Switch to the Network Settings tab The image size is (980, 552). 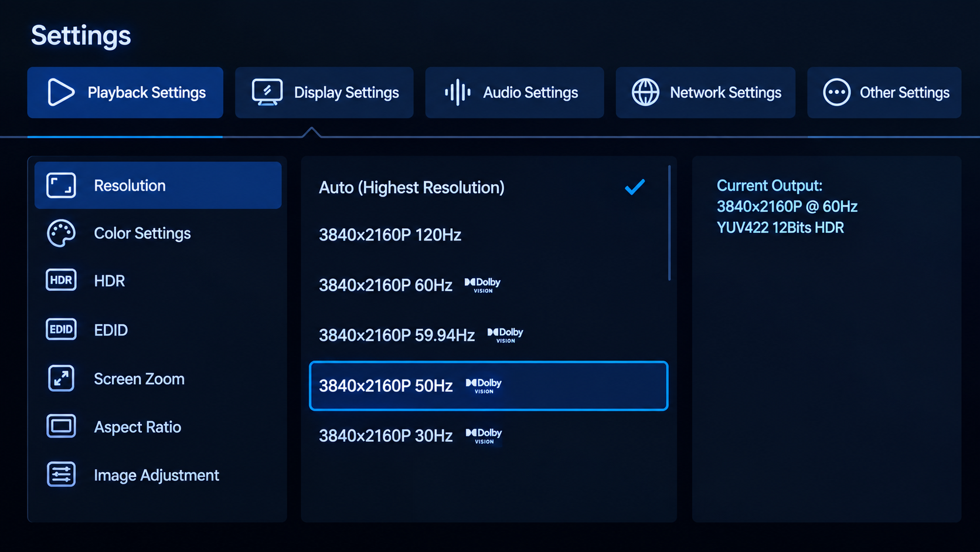click(706, 92)
